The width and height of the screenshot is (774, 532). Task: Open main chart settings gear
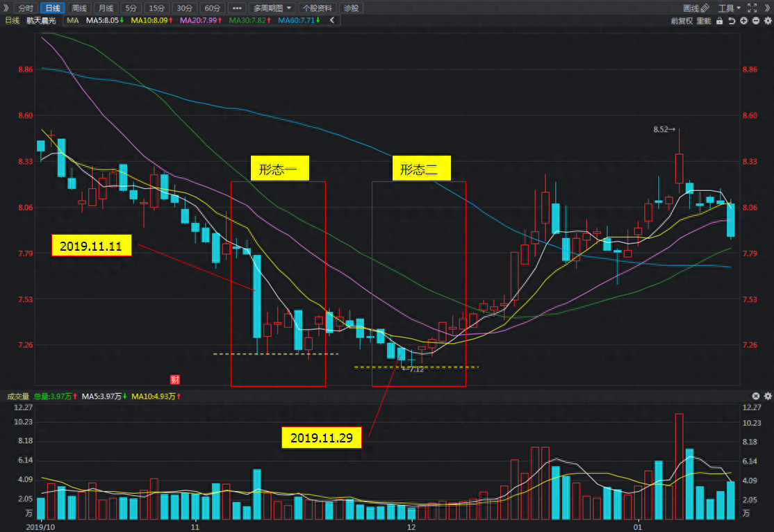tap(768, 21)
